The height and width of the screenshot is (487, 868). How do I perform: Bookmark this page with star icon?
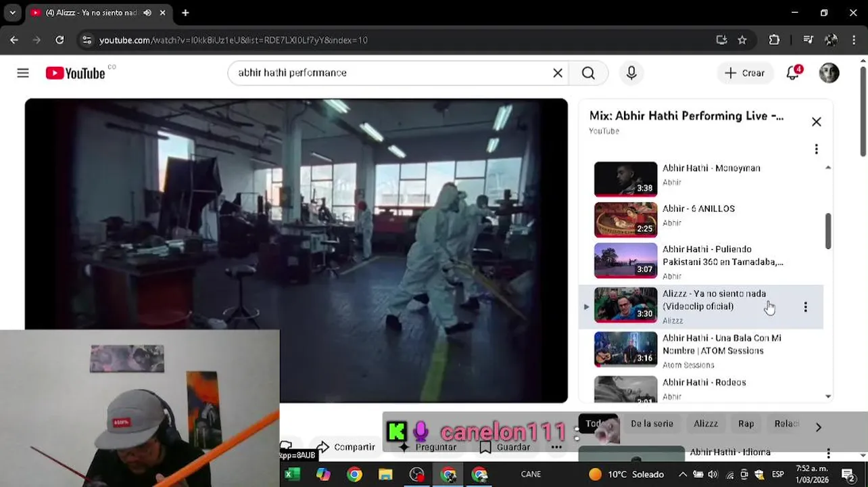(x=742, y=41)
